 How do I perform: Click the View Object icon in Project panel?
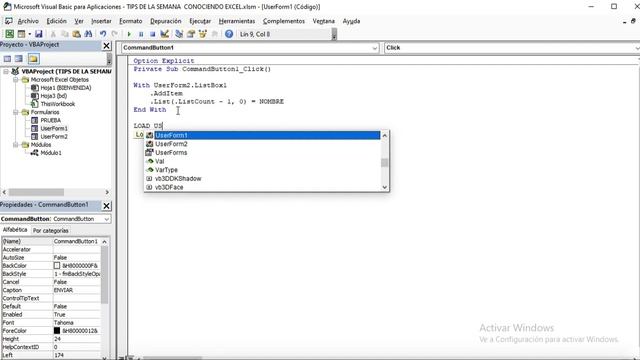coord(19,59)
